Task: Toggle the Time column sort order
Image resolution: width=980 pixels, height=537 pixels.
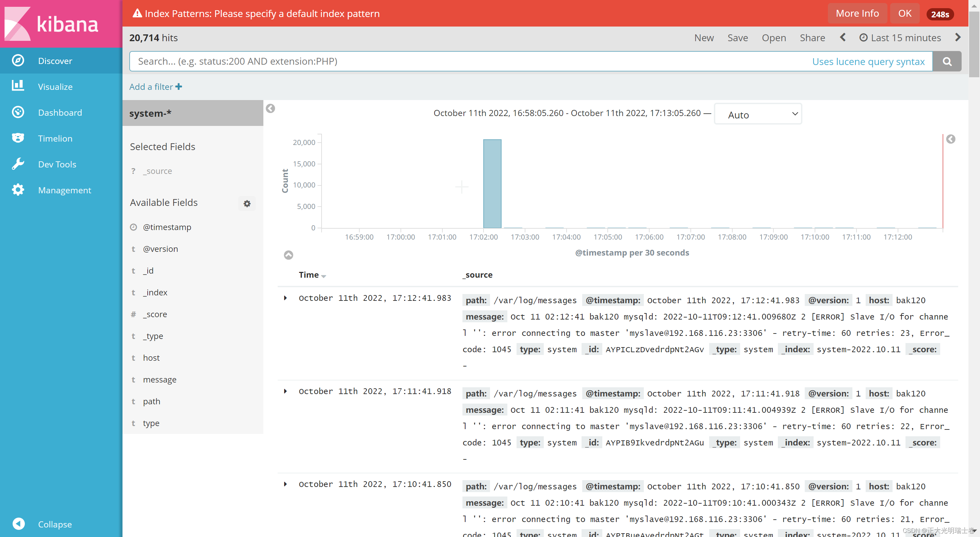Action: point(312,275)
